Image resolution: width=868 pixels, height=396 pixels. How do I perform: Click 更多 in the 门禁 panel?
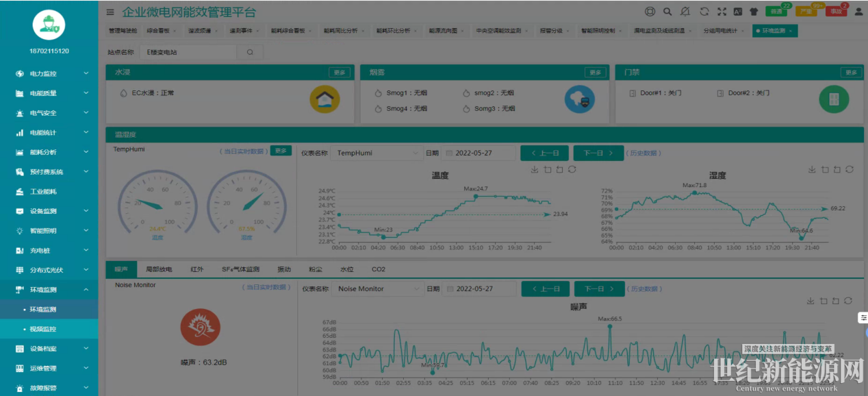850,72
